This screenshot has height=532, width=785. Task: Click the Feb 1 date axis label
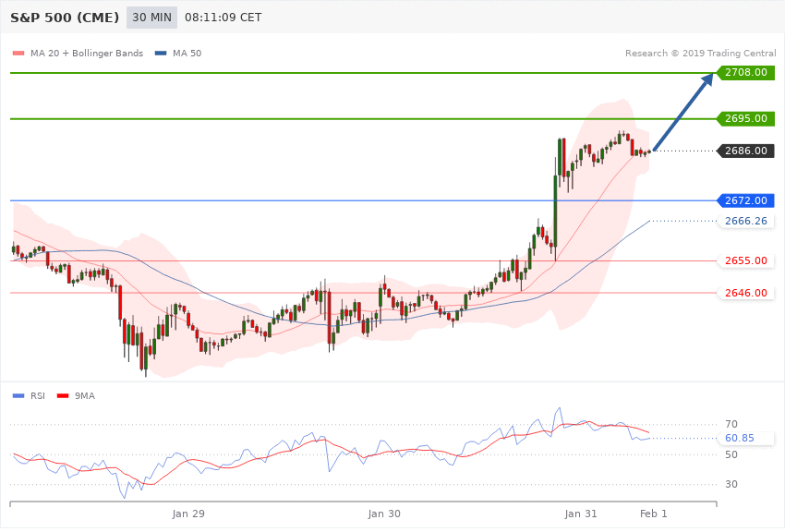coord(654,514)
